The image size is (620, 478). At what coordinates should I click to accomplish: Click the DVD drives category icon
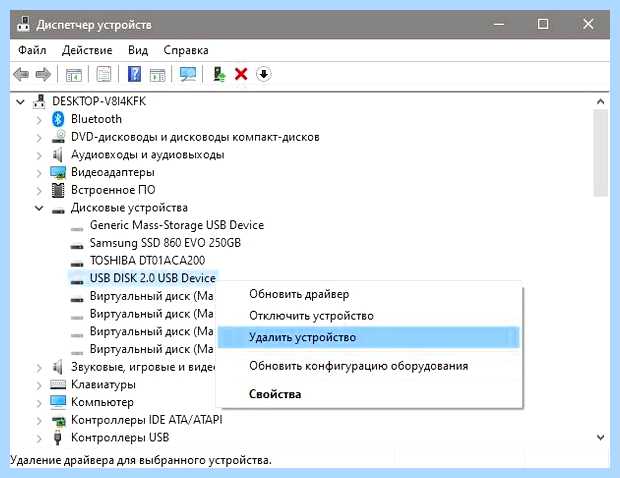[58, 137]
